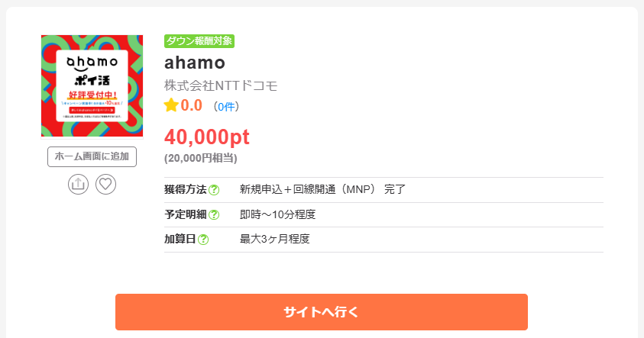
Task: Click the ahamo title heading
Action: 195,63
